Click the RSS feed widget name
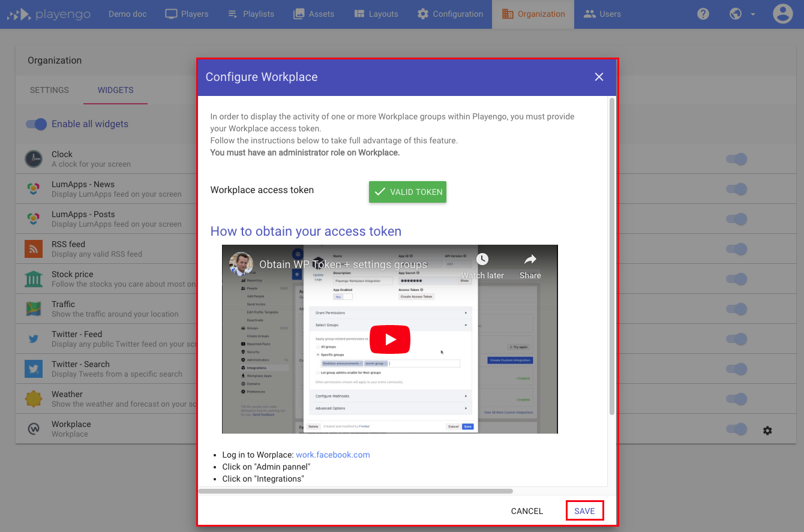 pos(68,244)
